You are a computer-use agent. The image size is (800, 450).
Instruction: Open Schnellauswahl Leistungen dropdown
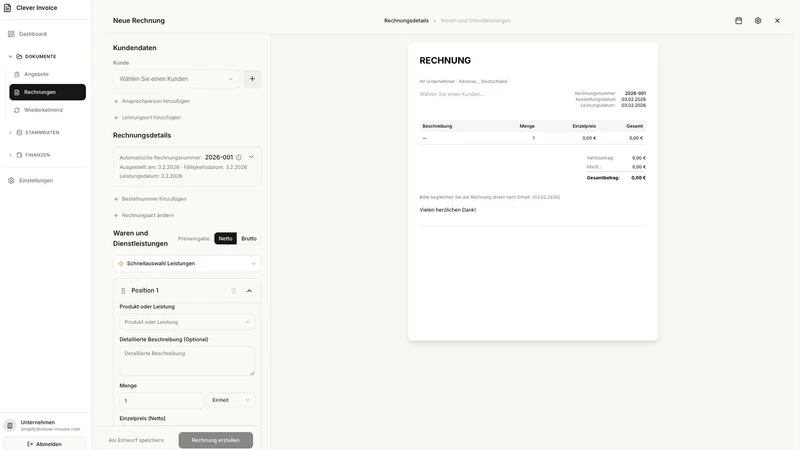click(187, 264)
